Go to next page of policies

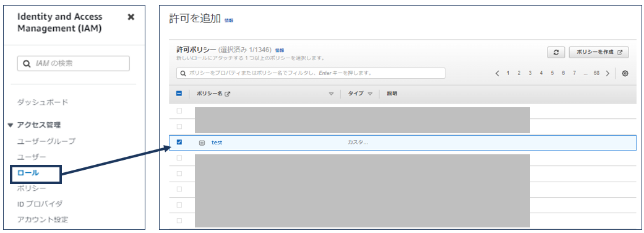tap(608, 73)
